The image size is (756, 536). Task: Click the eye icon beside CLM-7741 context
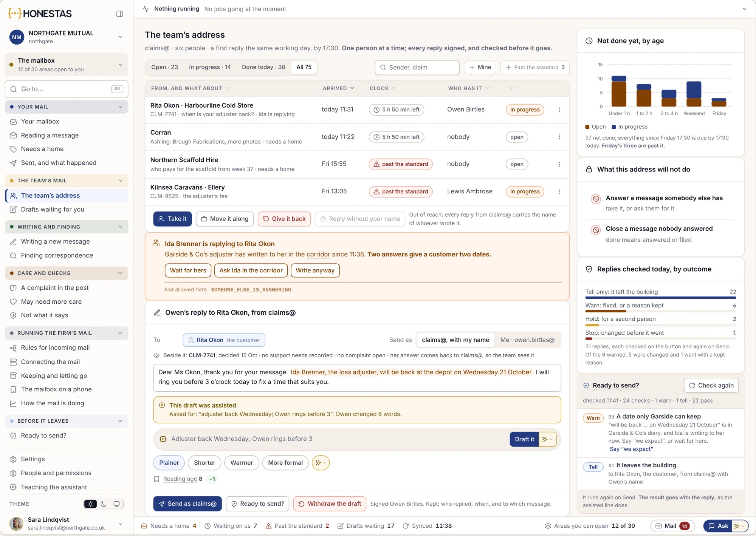[x=156, y=355]
